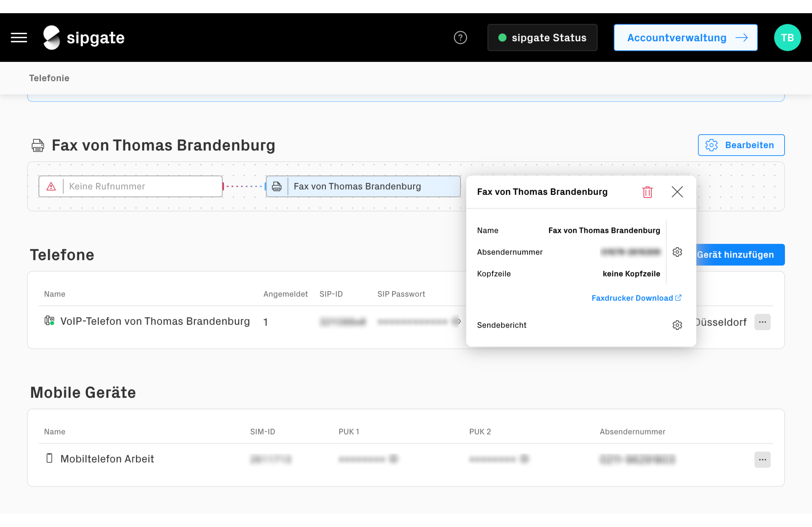Delete fax with red trash icon
This screenshot has height=527, width=812.
tap(647, 192)
